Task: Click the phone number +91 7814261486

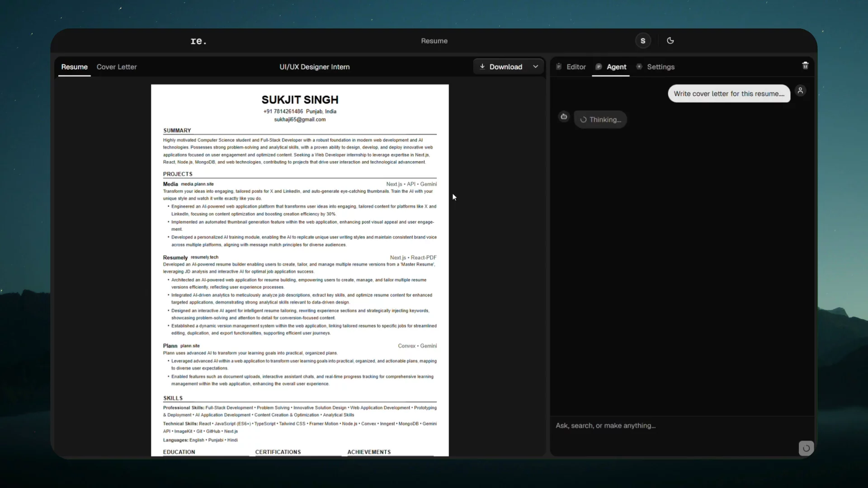Action: 283,112
